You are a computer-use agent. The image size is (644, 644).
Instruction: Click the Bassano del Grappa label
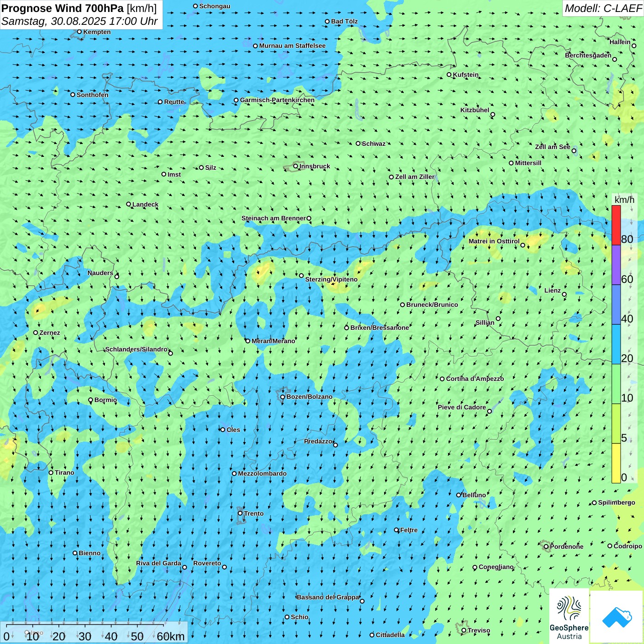[328, 597]
